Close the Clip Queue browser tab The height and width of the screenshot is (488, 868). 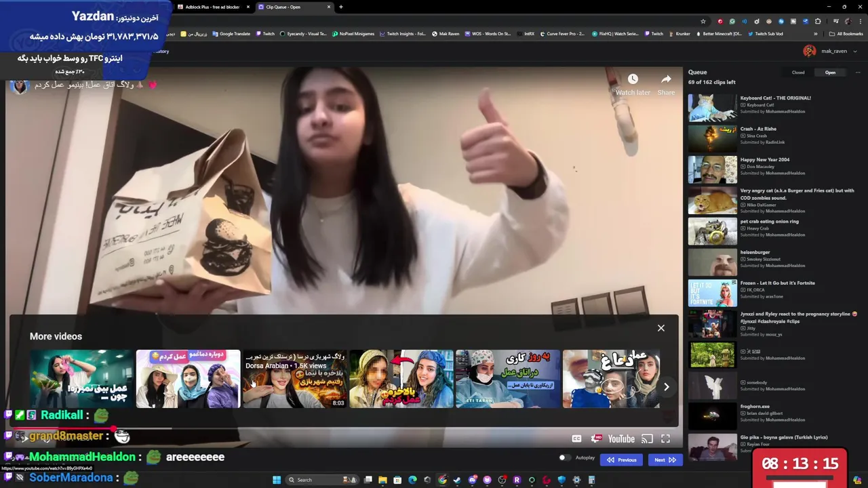tap(329, 7)
